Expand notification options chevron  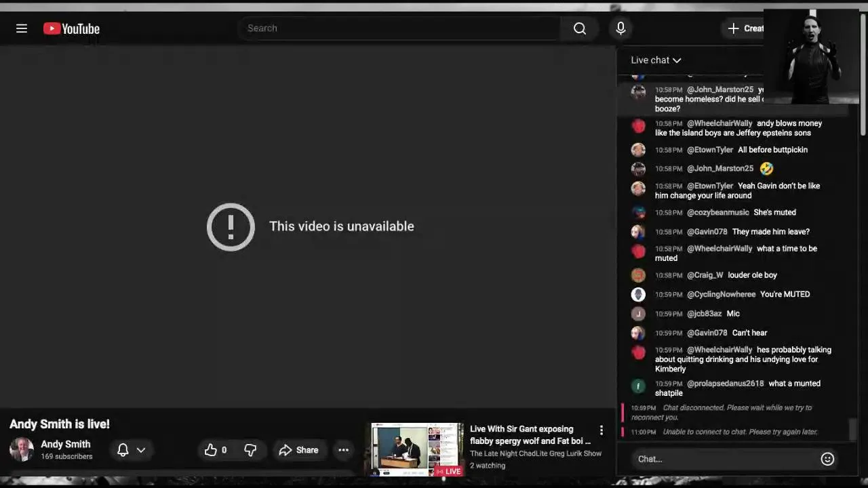point(141,450)
